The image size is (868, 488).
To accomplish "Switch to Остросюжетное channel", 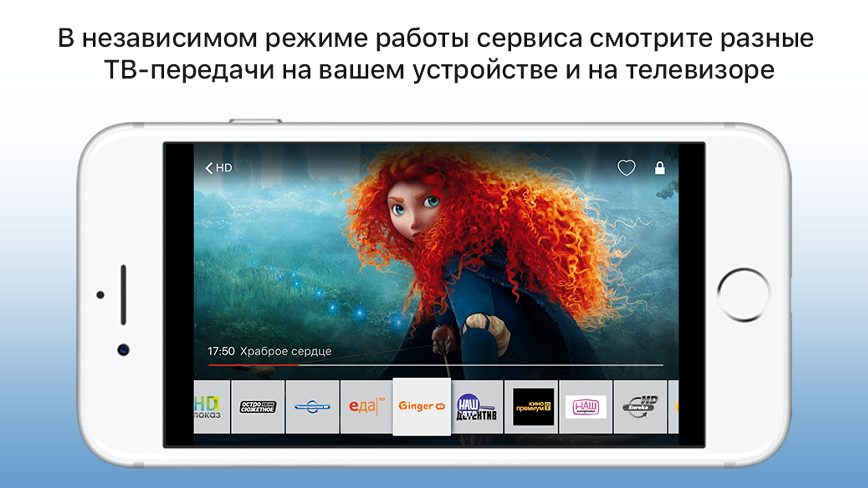I will coord(258,407).
